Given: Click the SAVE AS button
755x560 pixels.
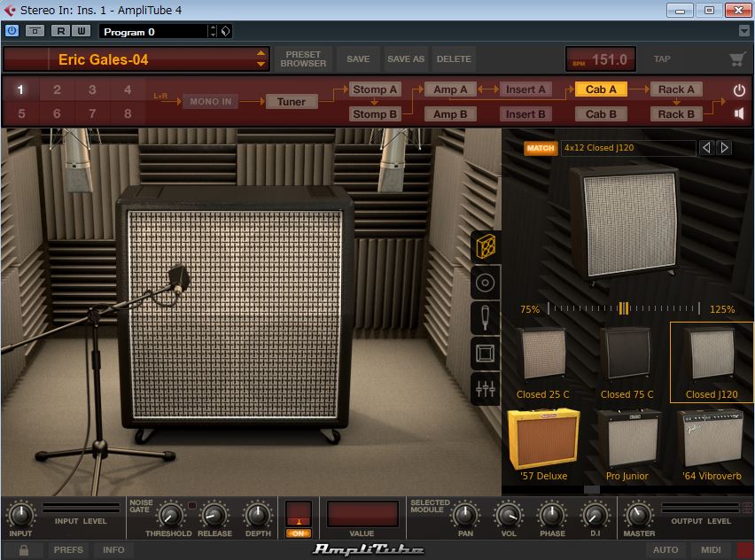Looking at the screenshot, I should click(x=406, y=59).
